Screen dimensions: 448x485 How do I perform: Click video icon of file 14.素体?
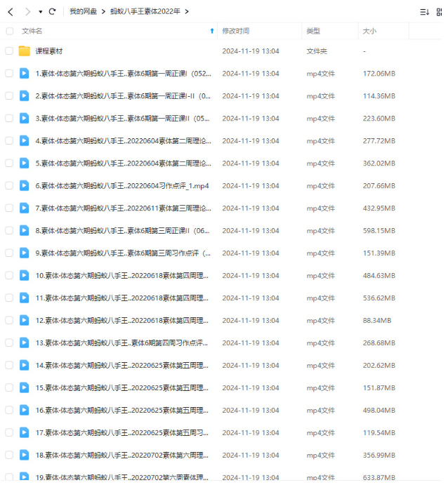(x=24, y=365)
